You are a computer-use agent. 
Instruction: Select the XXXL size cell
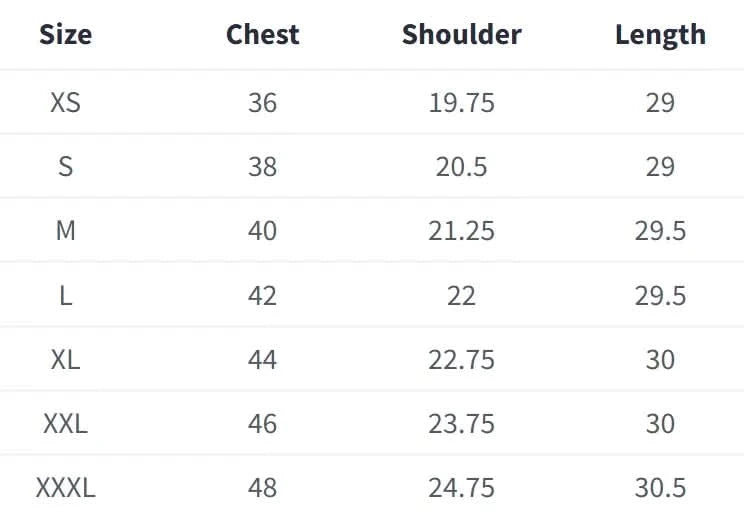coord(65,488)
